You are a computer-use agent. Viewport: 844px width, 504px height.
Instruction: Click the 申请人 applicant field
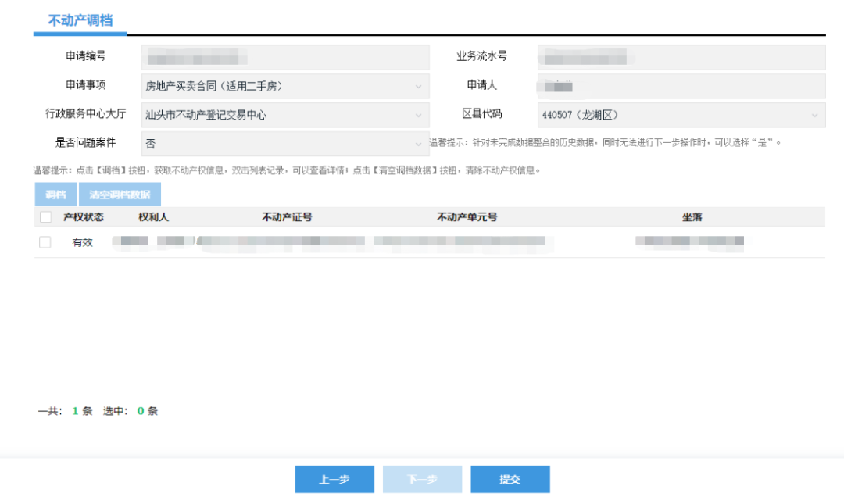coord(680,86)
